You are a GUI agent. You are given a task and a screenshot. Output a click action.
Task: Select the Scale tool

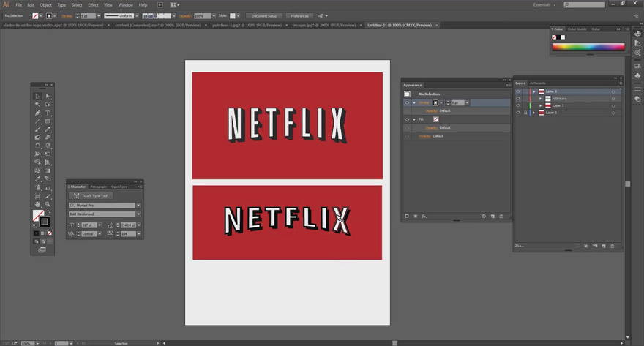(x=48, y=146)
